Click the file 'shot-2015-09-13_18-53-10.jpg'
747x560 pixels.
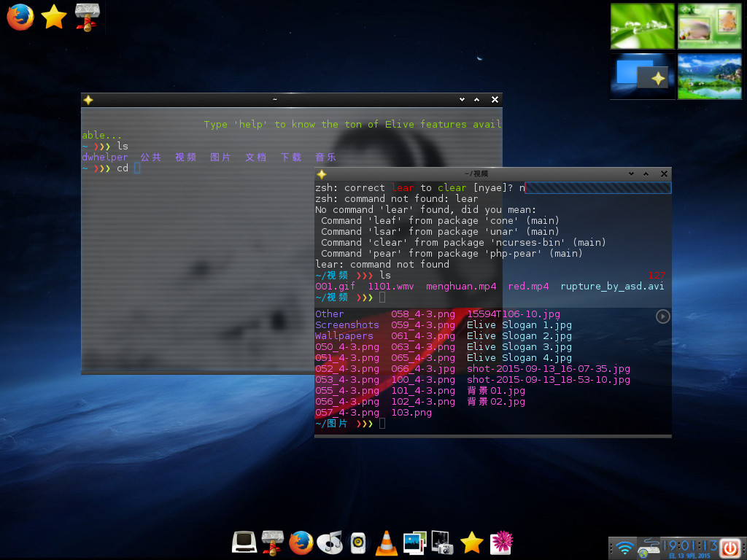coord(549,379)
